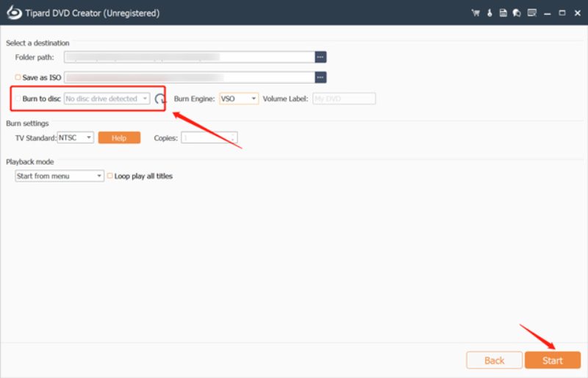Viewport: 588px width, 378px height.
Task: Click the refresh disc drive icon
Action: 160,99
